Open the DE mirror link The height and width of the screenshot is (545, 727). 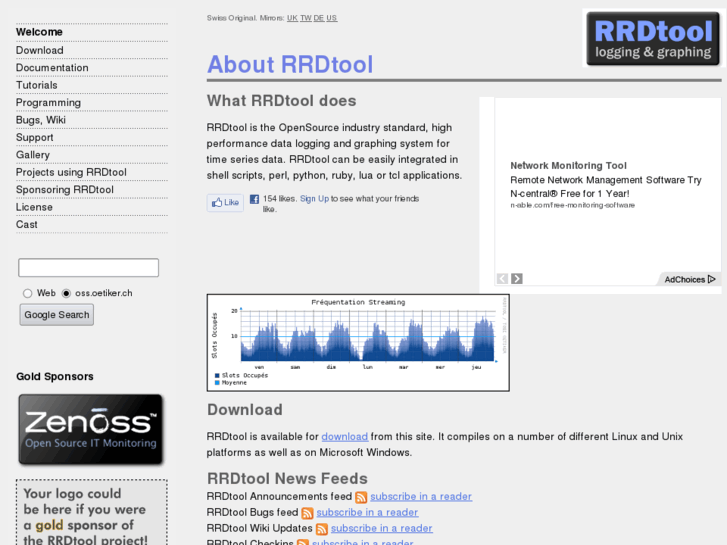click(x=319, y=18)
